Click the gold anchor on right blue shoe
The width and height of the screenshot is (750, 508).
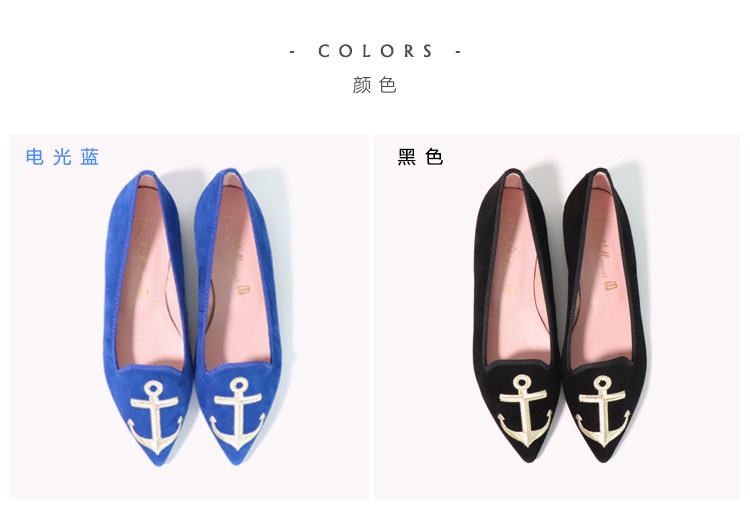[x=238, y=414]
